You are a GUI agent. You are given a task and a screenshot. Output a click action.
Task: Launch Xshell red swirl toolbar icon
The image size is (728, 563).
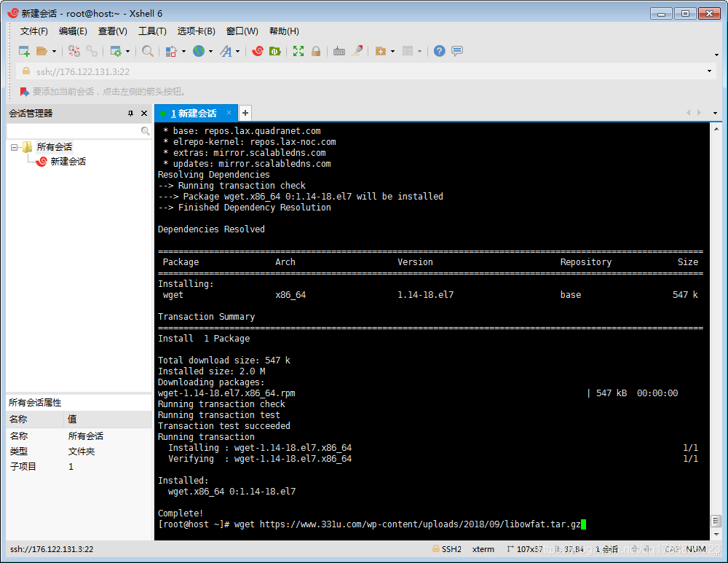tap(258, 51)
